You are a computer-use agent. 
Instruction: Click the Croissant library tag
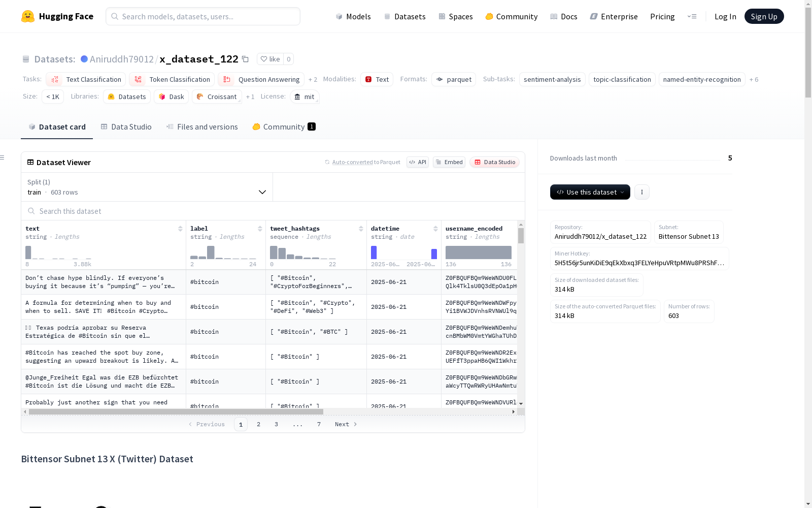(x=217, y=97)
